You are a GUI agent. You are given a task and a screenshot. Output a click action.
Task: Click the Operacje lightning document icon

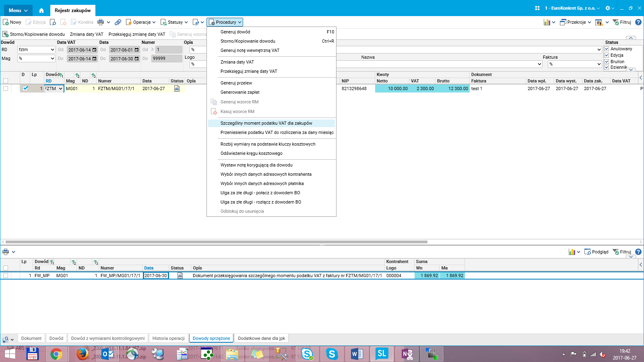129,22
